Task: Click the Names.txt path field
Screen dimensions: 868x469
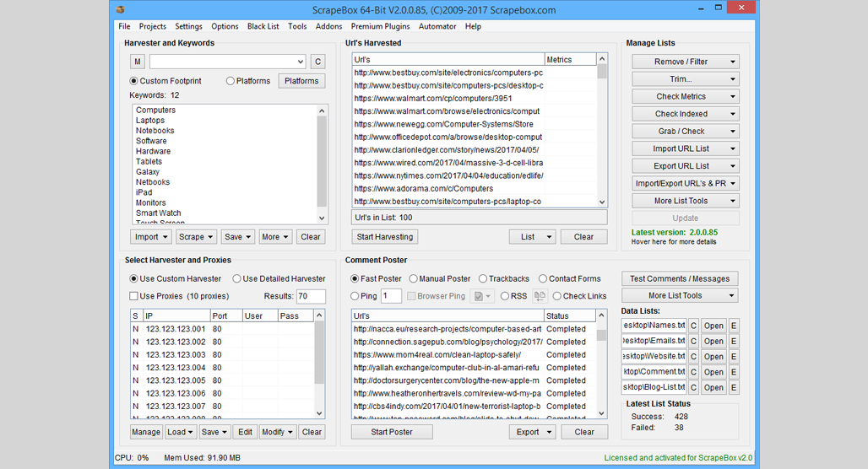Action: click(x=654, y=326)
